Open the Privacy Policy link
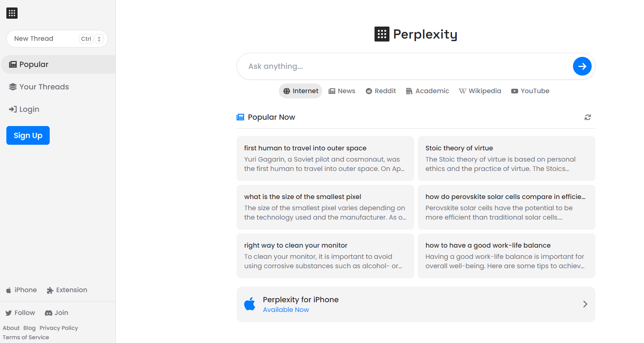The height and width of the screenshot is (343, 644). (59, 328)
